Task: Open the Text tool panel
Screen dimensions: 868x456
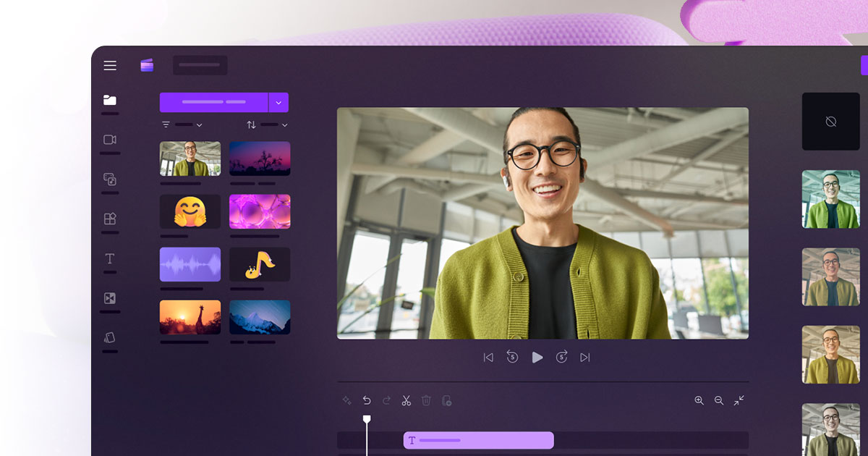Action: point(109,258)
